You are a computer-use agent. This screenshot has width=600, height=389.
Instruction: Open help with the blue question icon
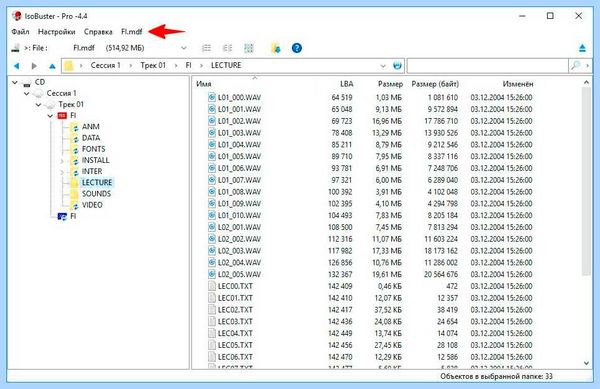297,48
